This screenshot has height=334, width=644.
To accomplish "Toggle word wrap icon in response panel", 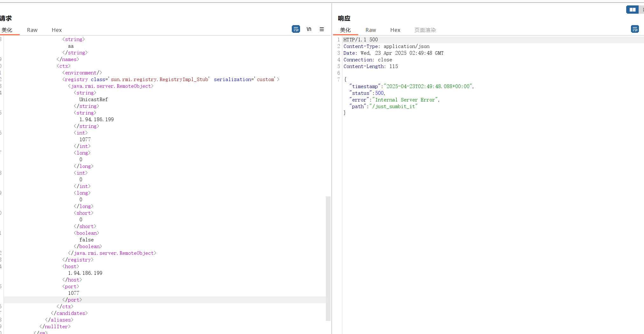I will coord(635,29).
